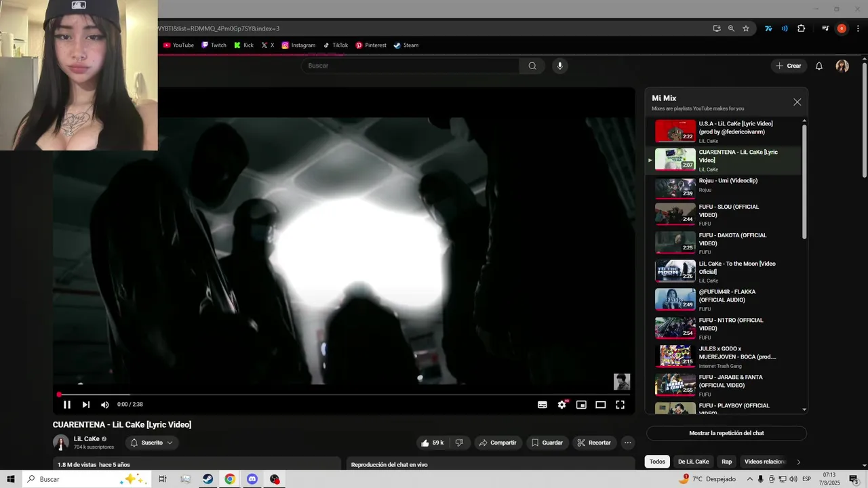Screen dimensions: 868x488
Task: Open Chrome media controls icon
Action: (x=825, y=28)
